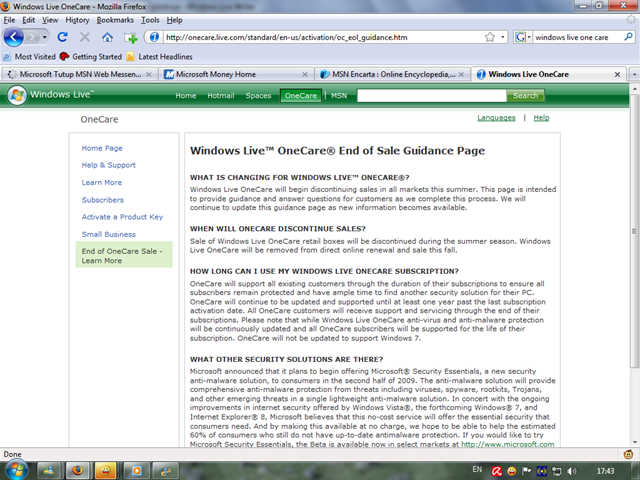Viewport: 640px width, 480px height.
Task: Click the browser Back arrow button
Action: (14, 37)
